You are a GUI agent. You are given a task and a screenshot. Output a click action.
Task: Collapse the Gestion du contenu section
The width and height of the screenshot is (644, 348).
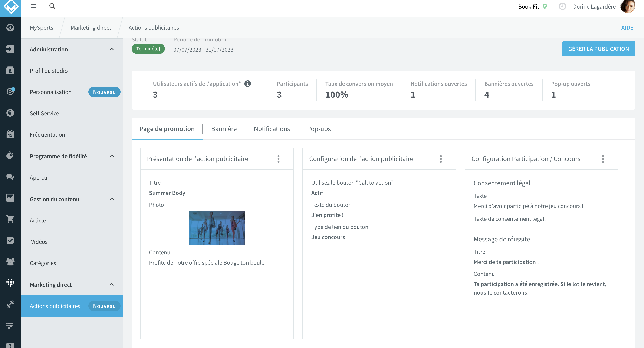[x=112, y=199]
